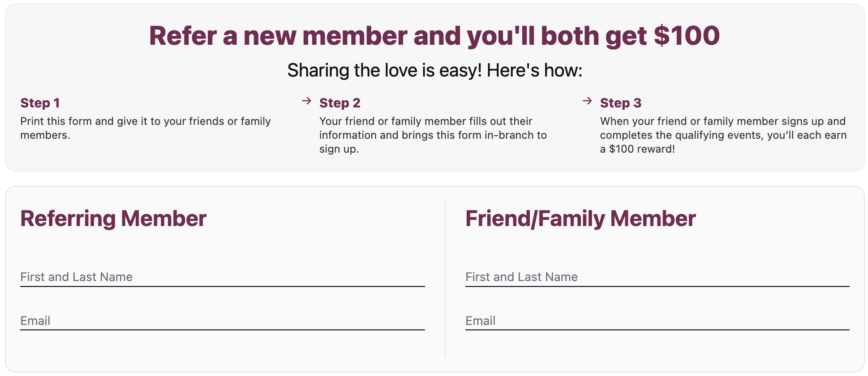Click the "Friend/Family Member" section heading

coord(580,218)
